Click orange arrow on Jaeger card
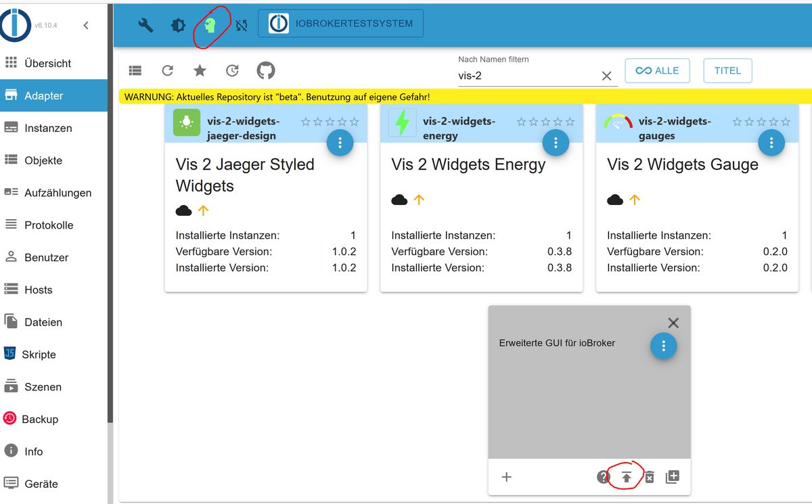 pyautogui.click(x=203, y=210)
